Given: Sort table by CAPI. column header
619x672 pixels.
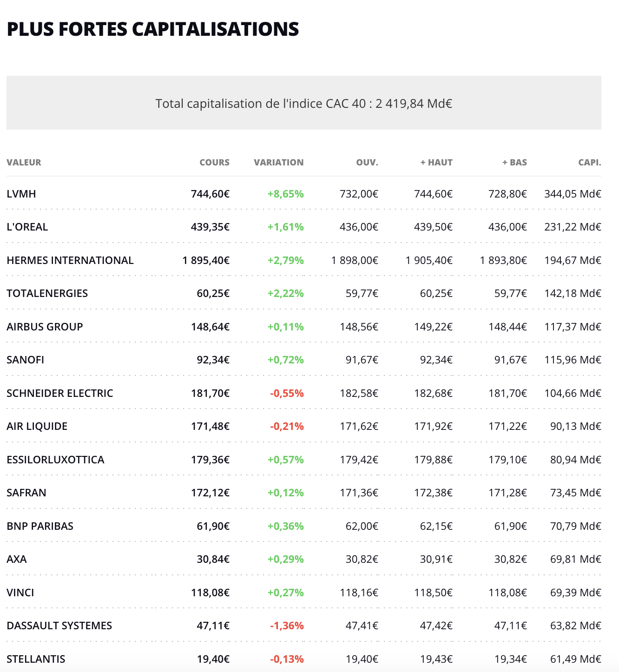Looking at the screenshot, I should click(590, 163).
